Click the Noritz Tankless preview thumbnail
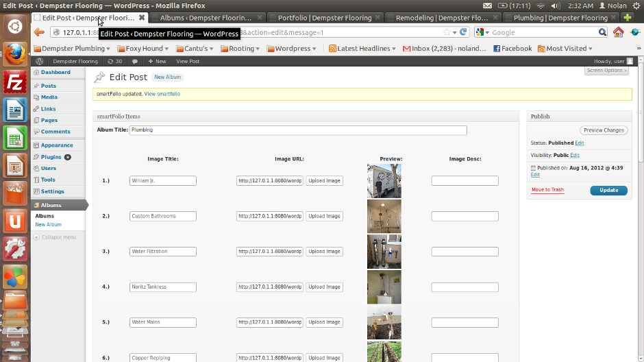Image resolution: width=644 pixels, height=362 pixels. pos(384,287)
